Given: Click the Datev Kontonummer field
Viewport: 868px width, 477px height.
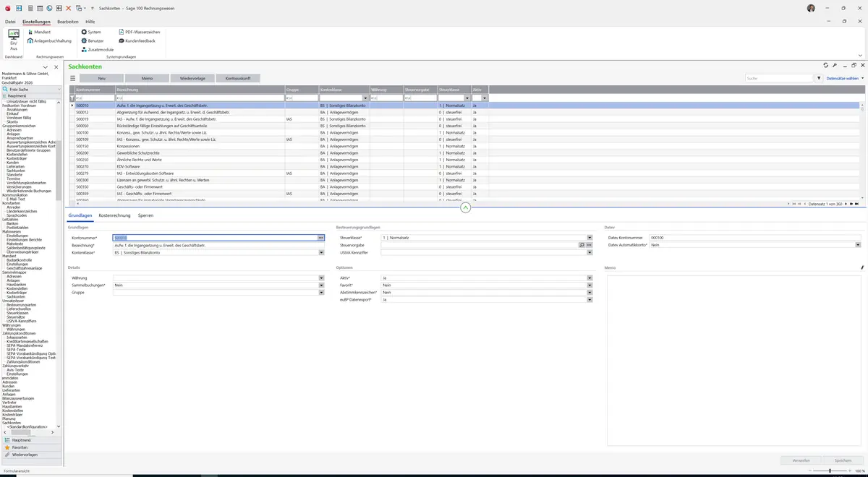Looking at the screenshot, I should click(755, 237).
